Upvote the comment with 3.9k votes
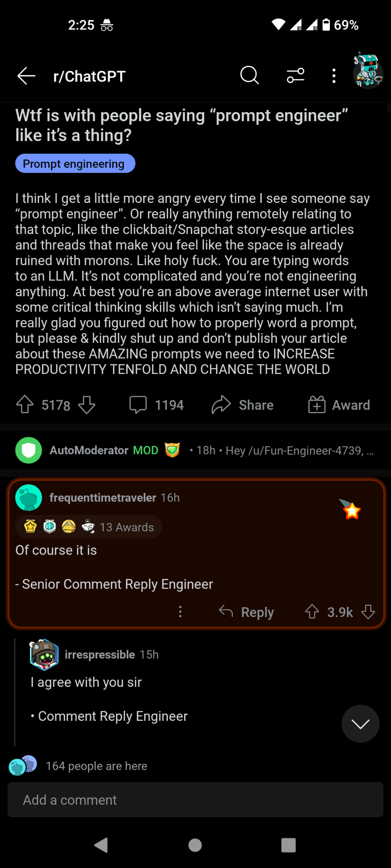 pyautogui.click(x=312, y=612)
